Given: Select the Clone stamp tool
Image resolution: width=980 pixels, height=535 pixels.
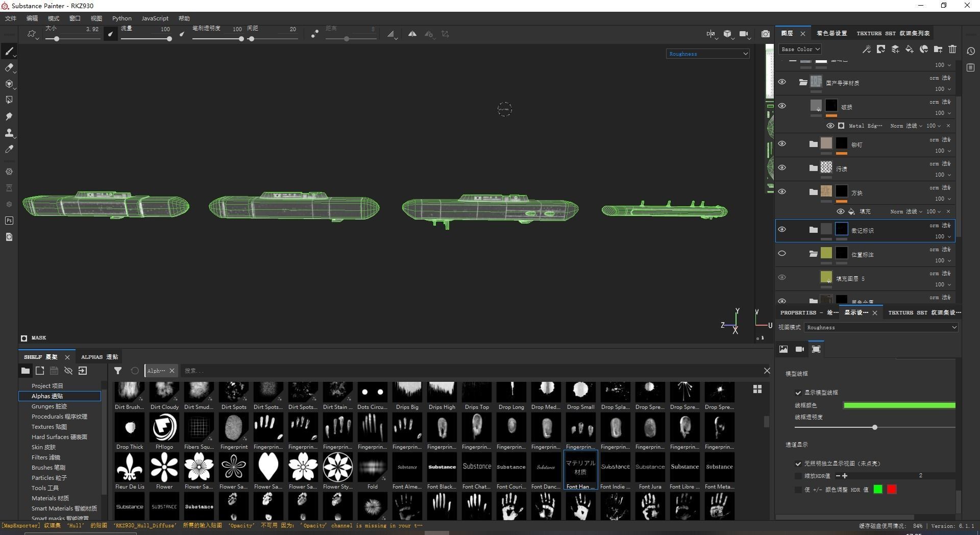Looking at the screenshot, I should click(x=9, y=133).
